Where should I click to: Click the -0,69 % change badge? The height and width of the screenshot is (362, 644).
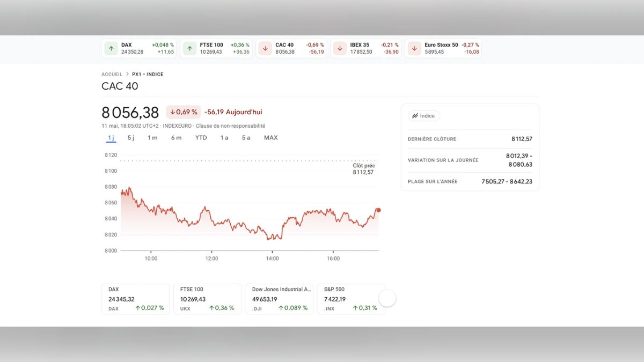[x=183, y=112]
